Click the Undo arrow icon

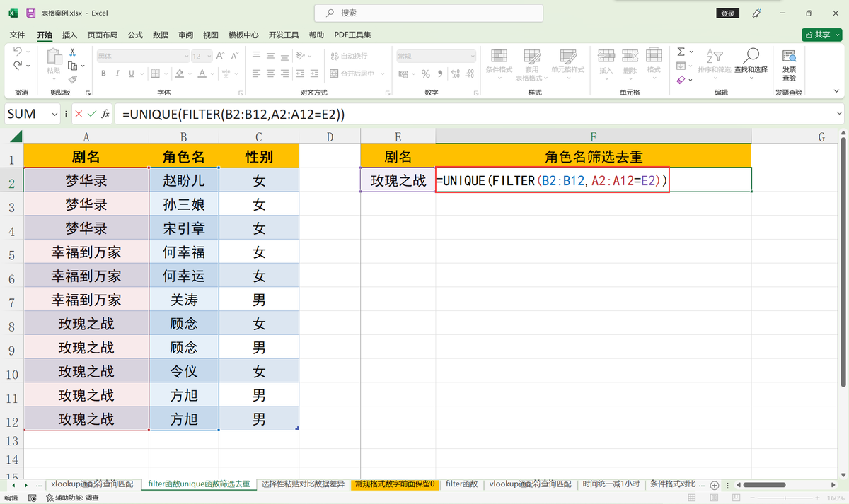pyautogui.click(x=18, y=52)
